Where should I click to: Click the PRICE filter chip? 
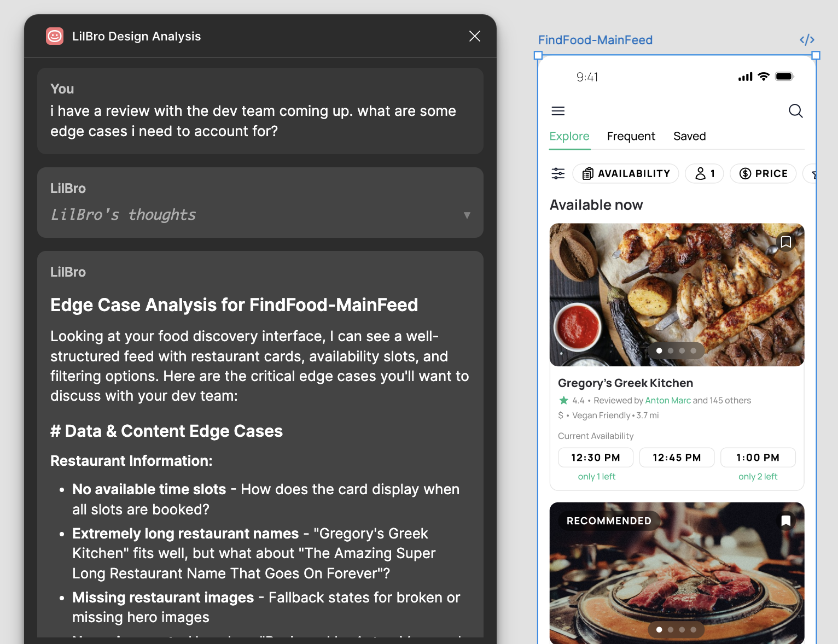763,173
